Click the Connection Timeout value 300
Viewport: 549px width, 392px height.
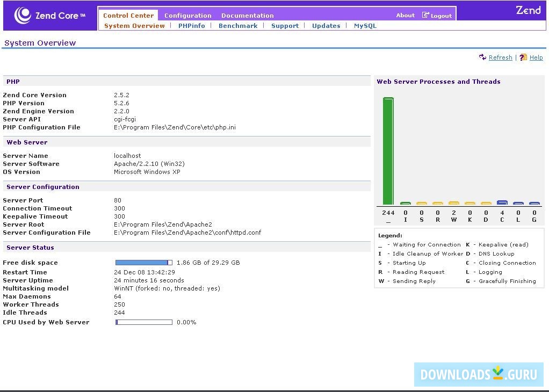pos(119,208)
